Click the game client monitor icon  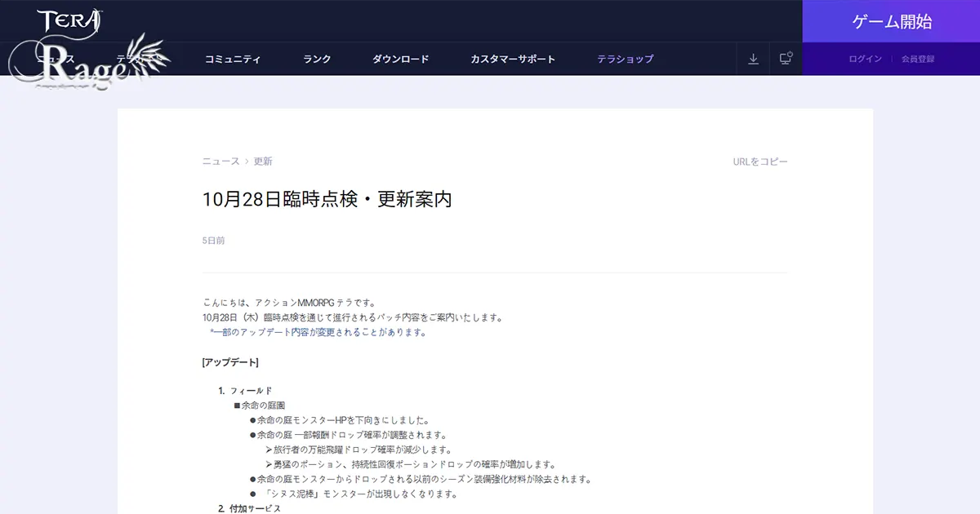785,59
